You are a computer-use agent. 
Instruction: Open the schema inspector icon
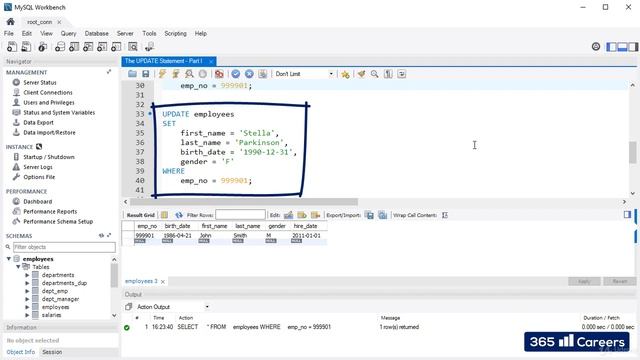click(x=43, y=47)
